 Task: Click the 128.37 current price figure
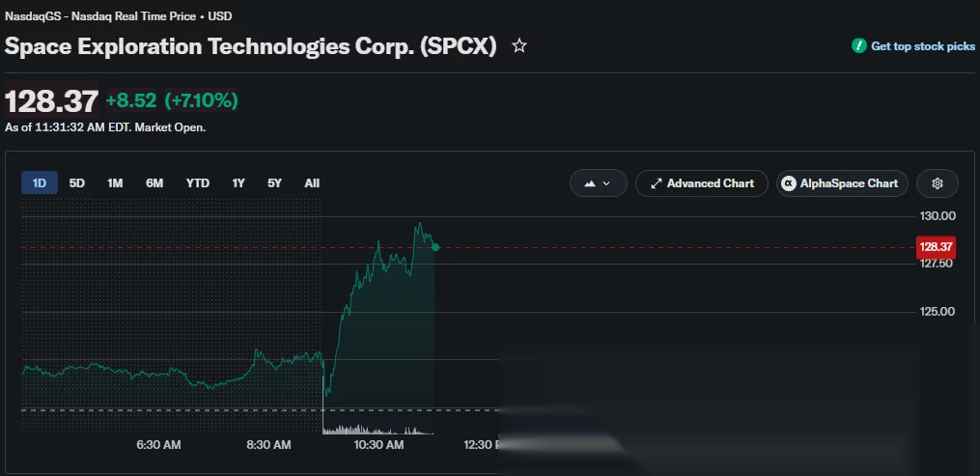point(52,100)
